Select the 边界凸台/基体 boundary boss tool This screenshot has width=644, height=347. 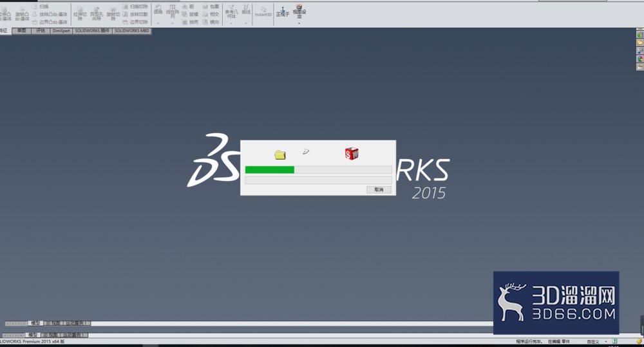tap(50, 22)
